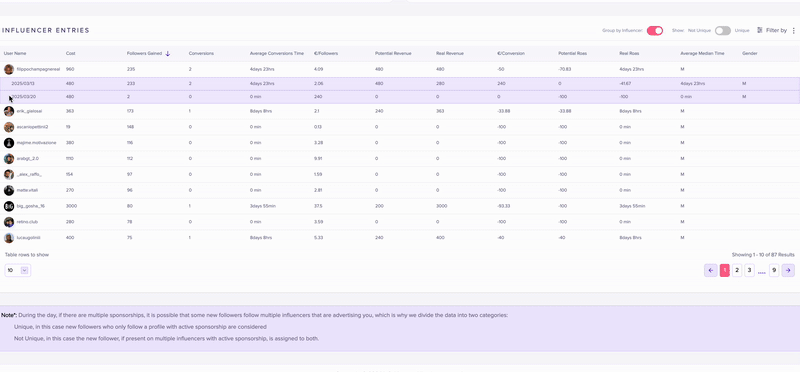Open the three-dot options menu
800x372 pixels.
[793, 31]
